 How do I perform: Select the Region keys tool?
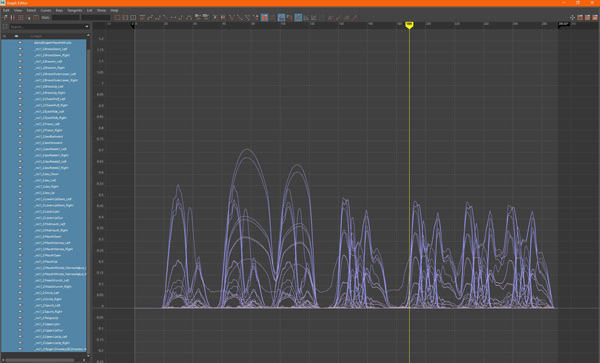28,18
